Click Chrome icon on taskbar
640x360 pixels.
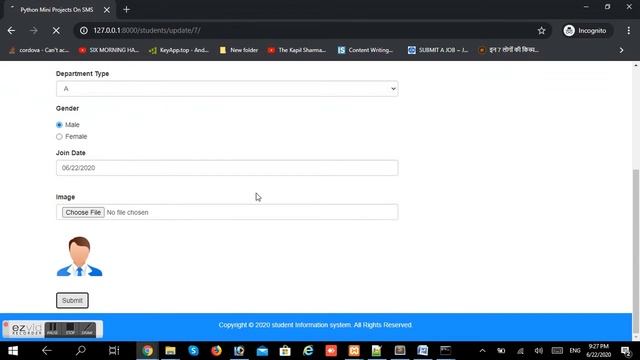click(147, 351)
